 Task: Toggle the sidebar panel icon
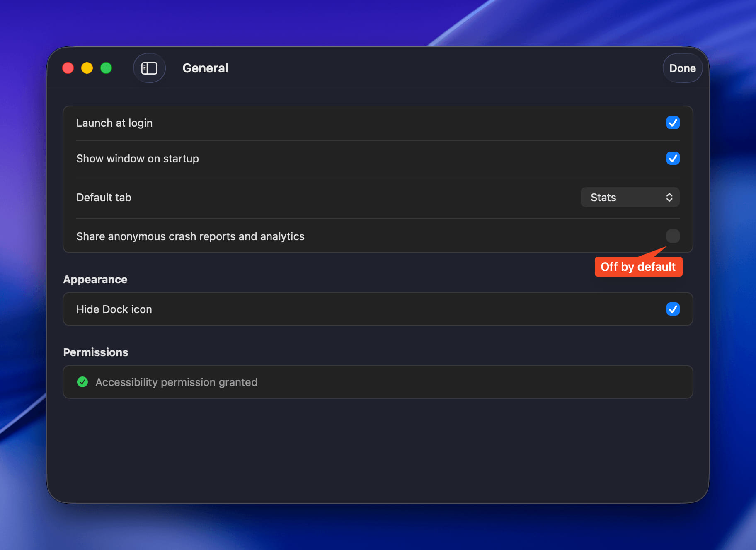coord(149,68)
